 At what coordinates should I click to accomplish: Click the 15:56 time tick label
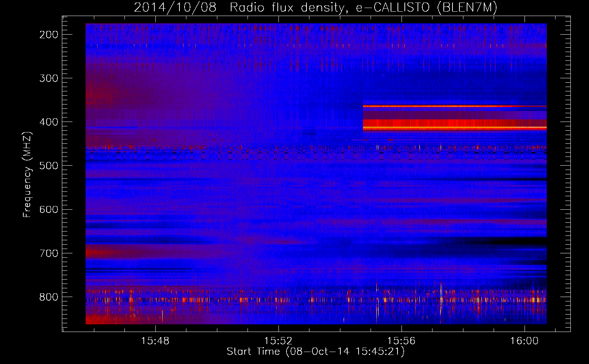pyautogui.click(x=401, y=341)
